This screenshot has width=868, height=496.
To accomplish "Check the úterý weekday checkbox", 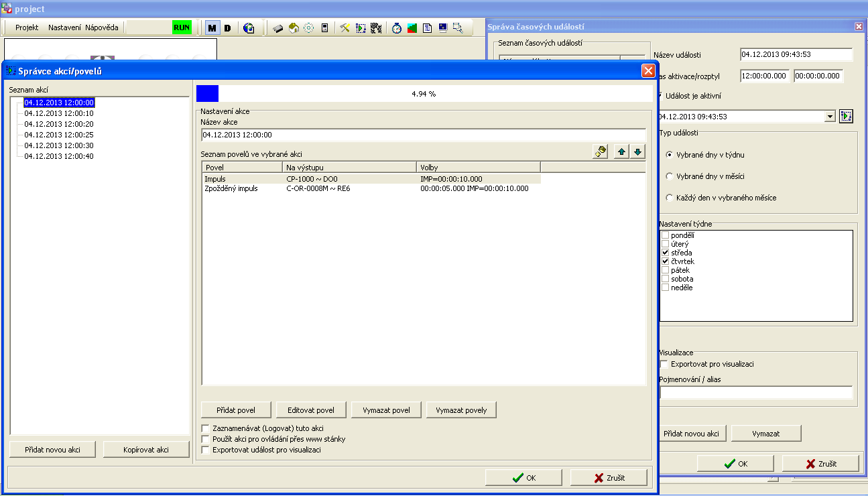I will (665, 244).
